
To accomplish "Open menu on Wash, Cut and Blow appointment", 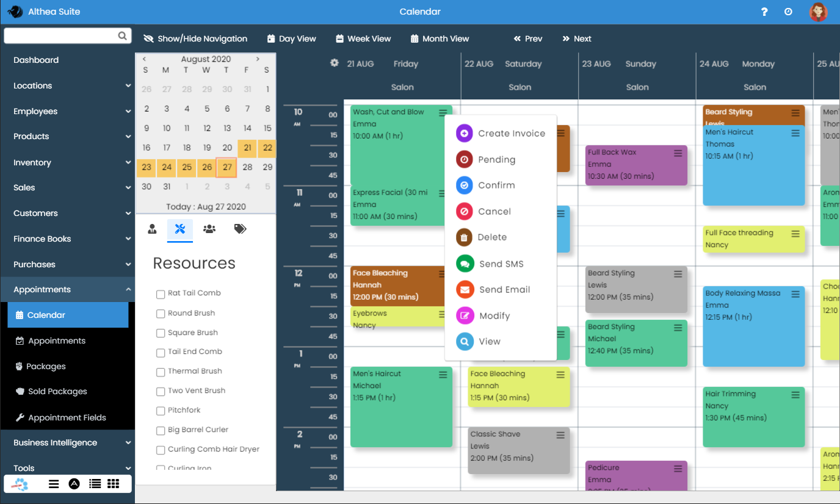I will tap(443, 113).
